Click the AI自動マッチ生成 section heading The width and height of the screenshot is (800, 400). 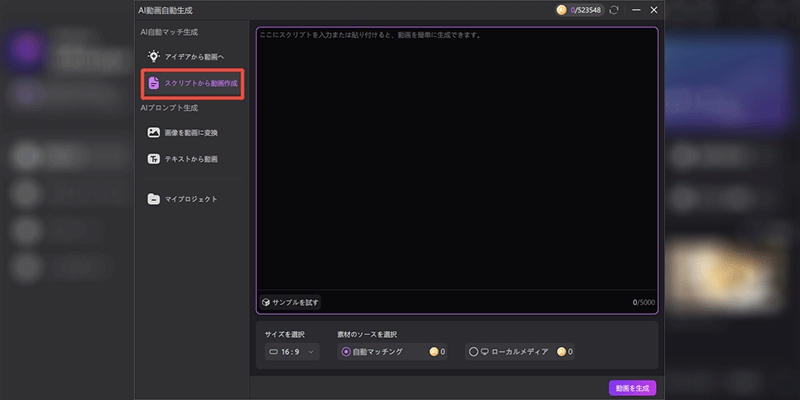pyautogui.click(x=169, y=32)
